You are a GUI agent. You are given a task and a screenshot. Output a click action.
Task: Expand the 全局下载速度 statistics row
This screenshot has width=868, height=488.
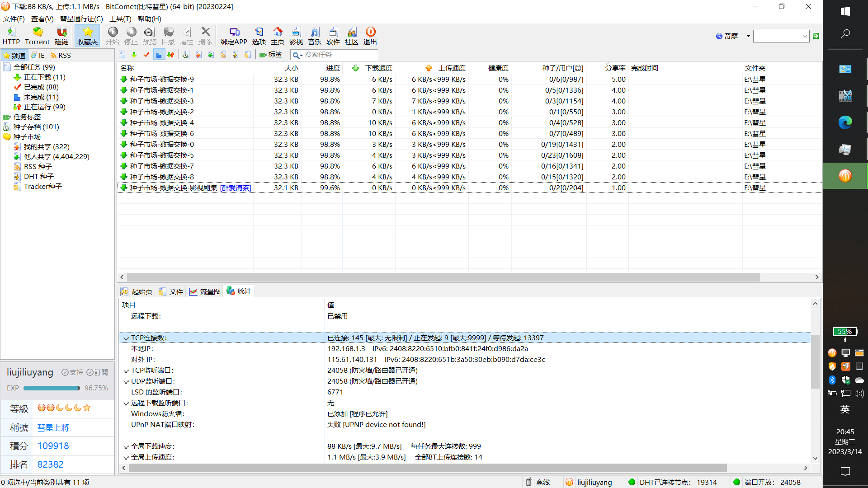coord(126,447)
